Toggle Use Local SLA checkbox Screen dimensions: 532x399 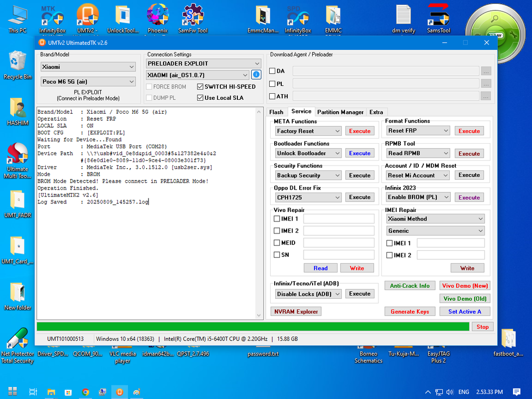[200, 98]
